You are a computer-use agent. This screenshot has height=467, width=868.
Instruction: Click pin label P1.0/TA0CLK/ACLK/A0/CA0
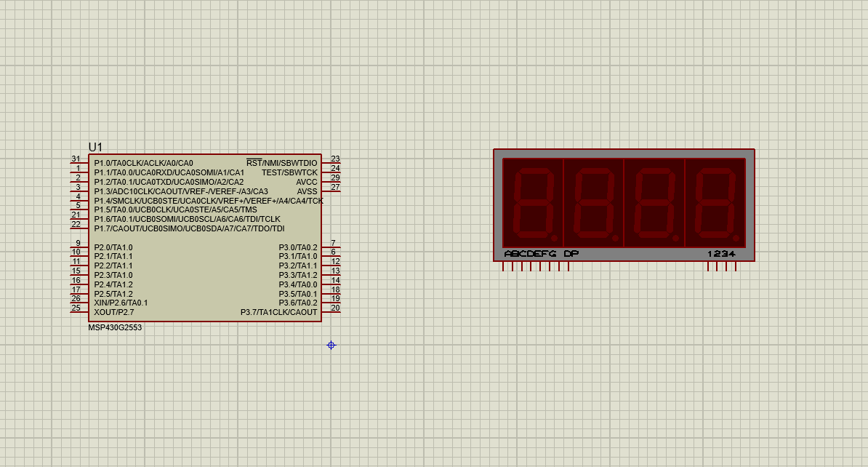[143, 163]
